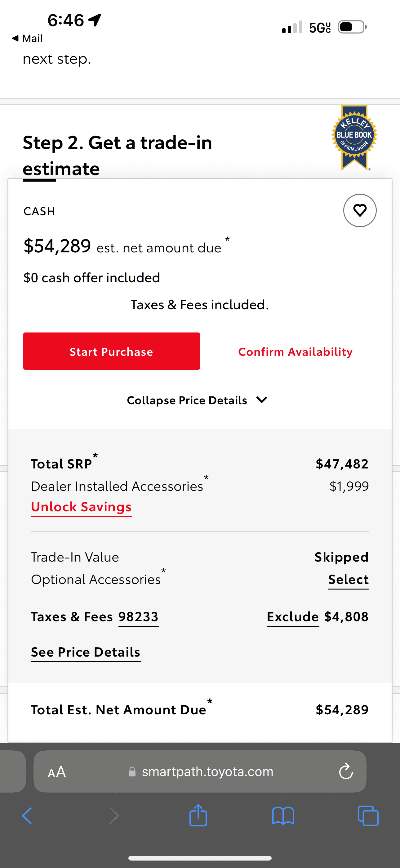Screen dimensions: 400x868
Task: Tap the Safari reload page icon
Action: click(346, 771)
